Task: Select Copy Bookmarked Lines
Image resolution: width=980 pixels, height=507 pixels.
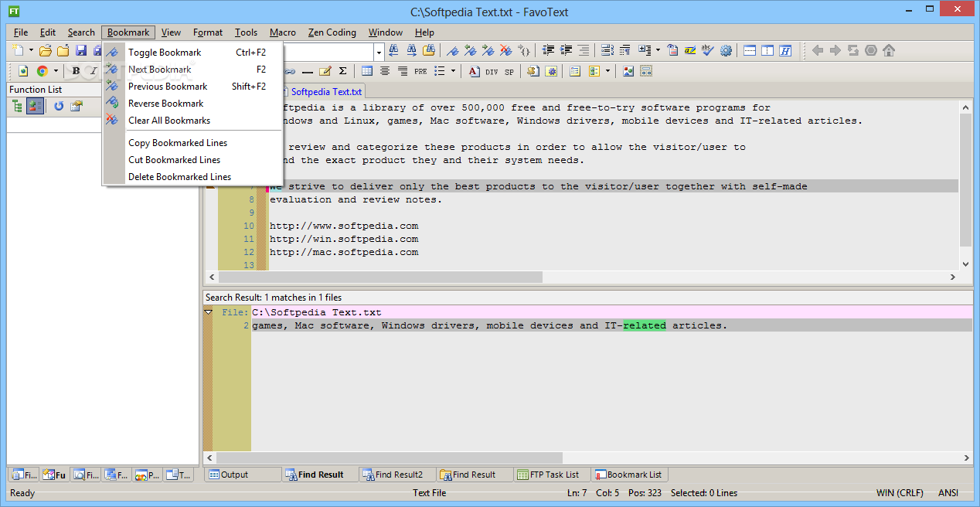Action: (193, 143)
